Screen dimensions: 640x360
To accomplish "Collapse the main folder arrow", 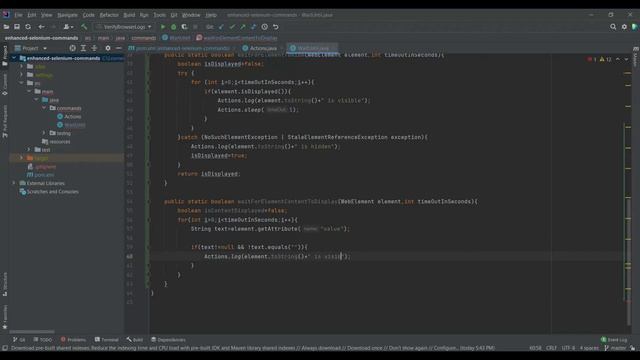I will (x=29, y=91).
